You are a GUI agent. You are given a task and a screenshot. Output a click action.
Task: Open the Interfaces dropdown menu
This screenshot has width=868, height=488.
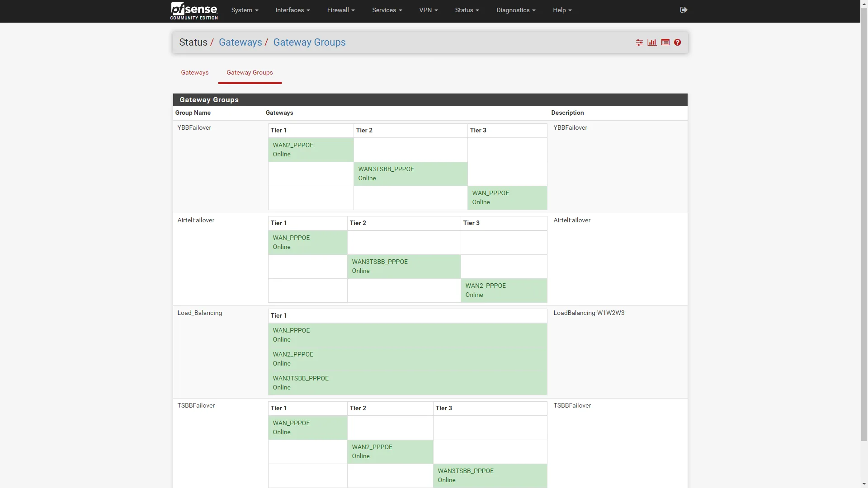(x=292, y=10)
